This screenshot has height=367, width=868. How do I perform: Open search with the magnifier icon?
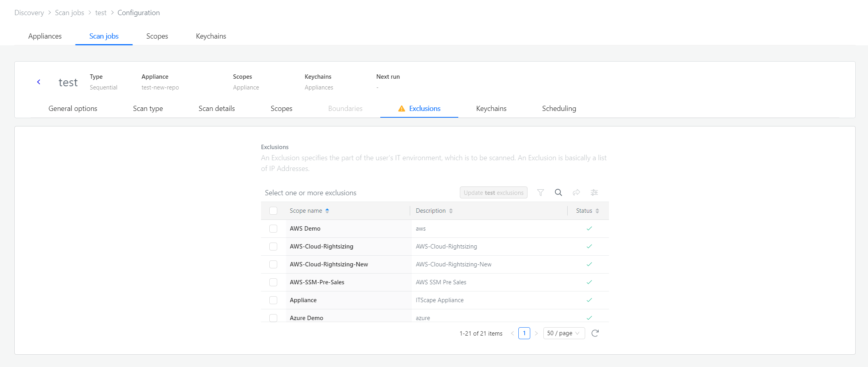pyautogui.click(x=559, y=192)
